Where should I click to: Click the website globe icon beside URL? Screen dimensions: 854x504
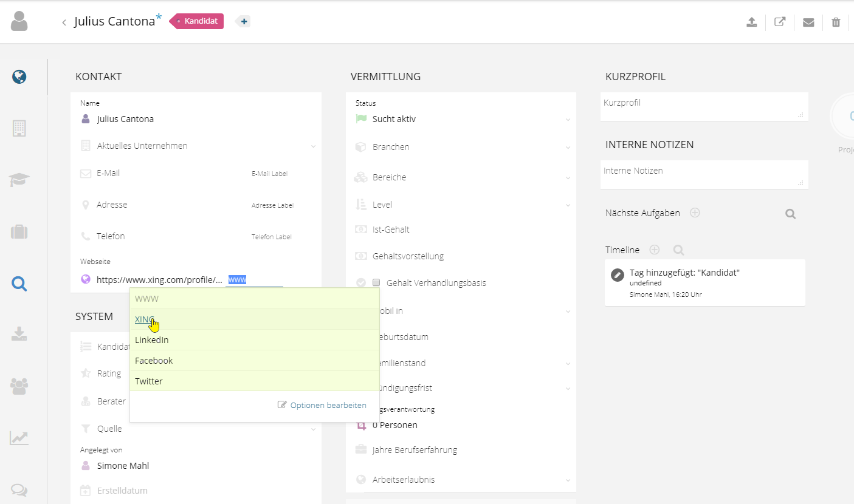(x=86, y=280)
